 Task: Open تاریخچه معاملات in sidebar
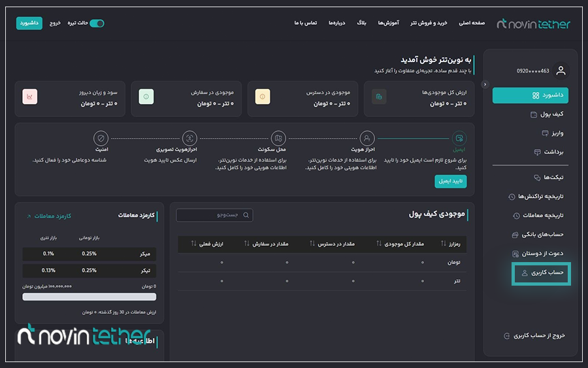tap(538, 215)
